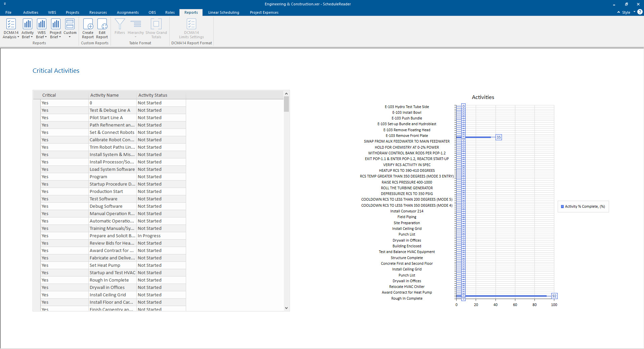Expand the Custom dropdown arrow
Screen dimensions: 644x349
pyautogui.click(x=70, y=37)
